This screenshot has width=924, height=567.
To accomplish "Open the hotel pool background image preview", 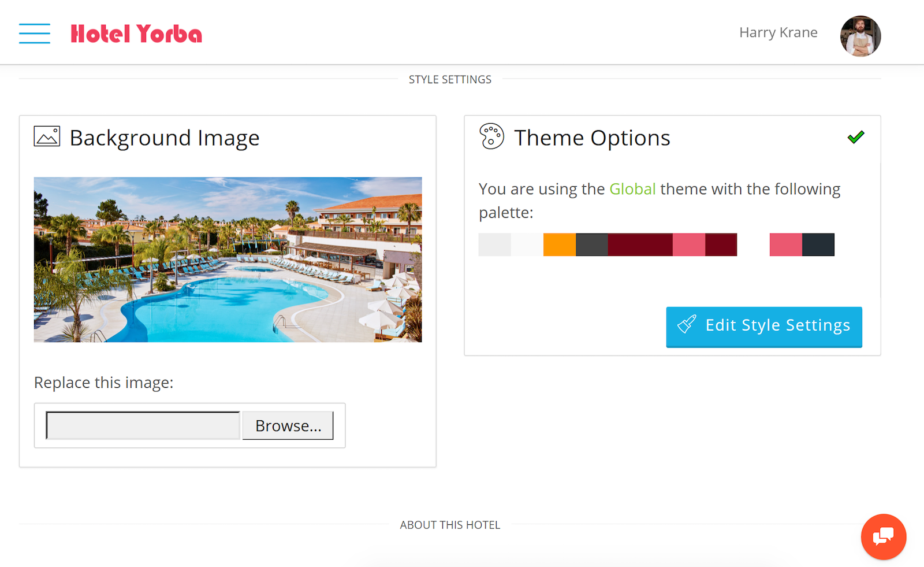I will pyautogui.click(x=228, y=260).
